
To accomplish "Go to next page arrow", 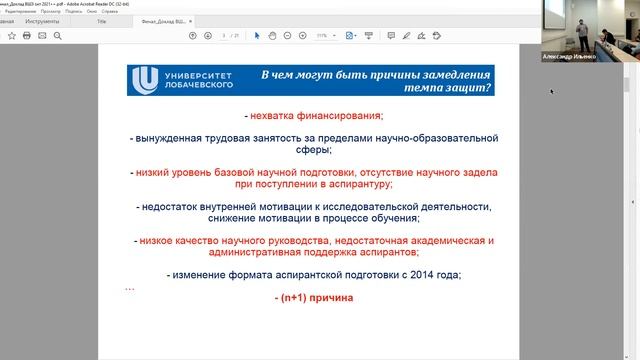I will point(208,36).
